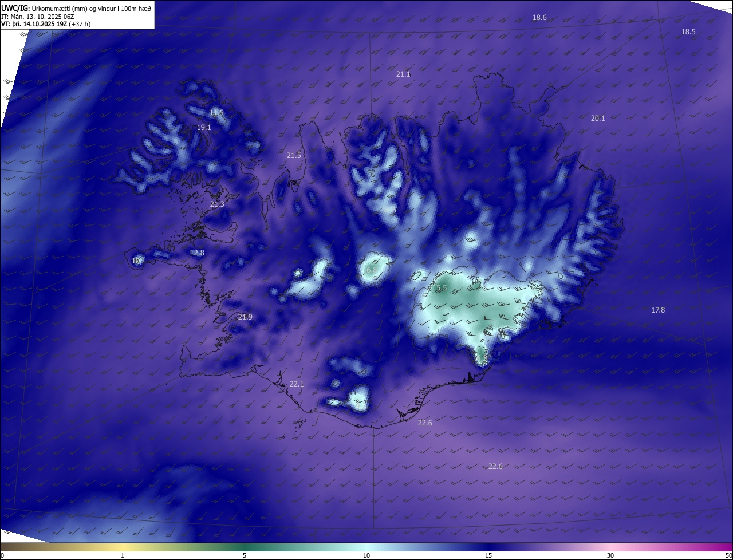The height and width of the screenshot is (560, 733).
Task: Click the '10' label on the color scale
Action: (366, 555)
